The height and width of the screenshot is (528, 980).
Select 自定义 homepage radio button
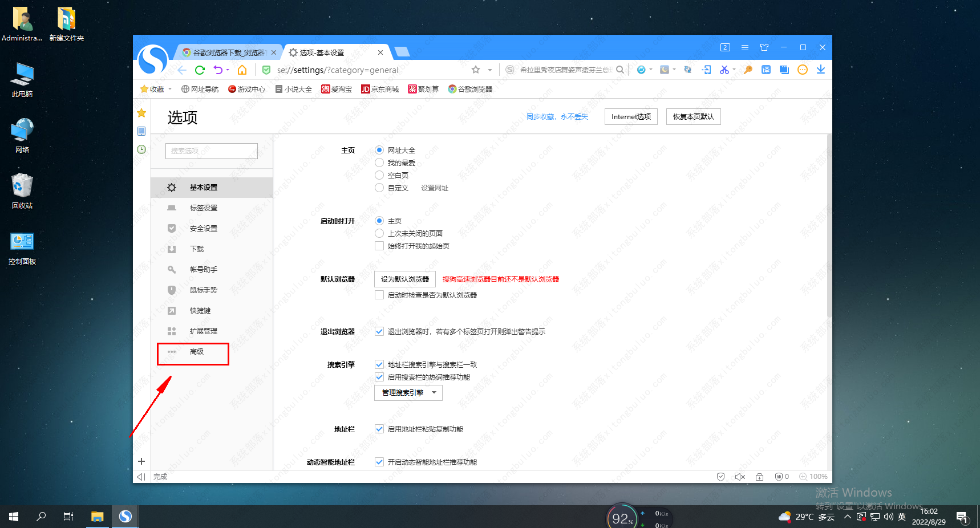379,188
